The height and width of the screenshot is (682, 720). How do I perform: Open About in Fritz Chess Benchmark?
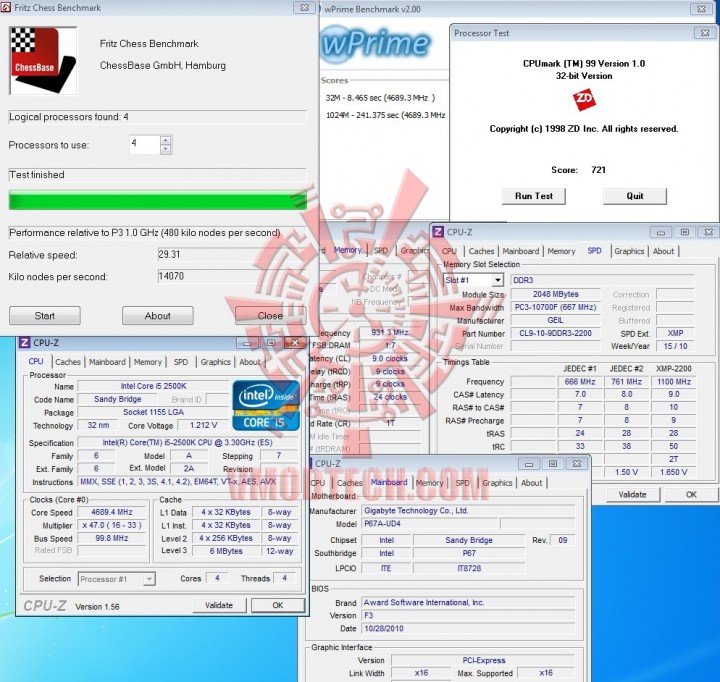click(158, 316)
